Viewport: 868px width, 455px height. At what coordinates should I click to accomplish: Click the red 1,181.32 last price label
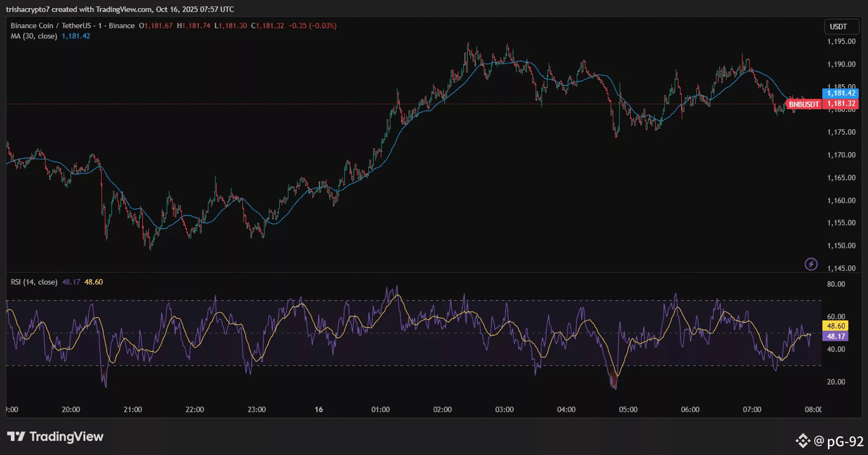click(841, 103)
